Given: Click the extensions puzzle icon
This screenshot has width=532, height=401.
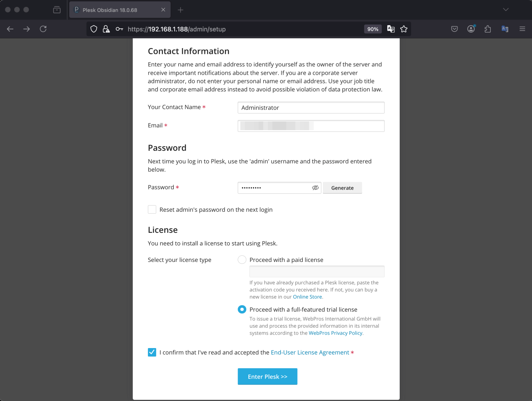Looking at the screenshot, I should point(488,29).
